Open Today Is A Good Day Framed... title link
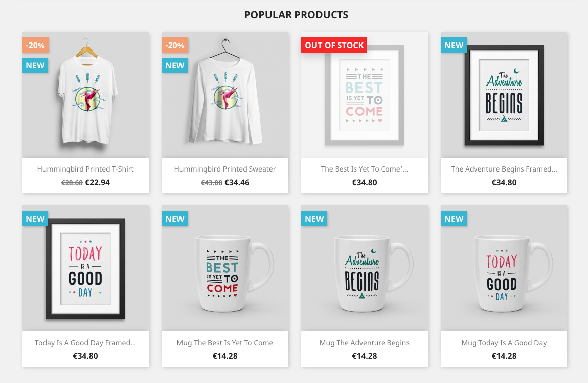The height and width of the screenshot is (383, 588). [85, 343]
